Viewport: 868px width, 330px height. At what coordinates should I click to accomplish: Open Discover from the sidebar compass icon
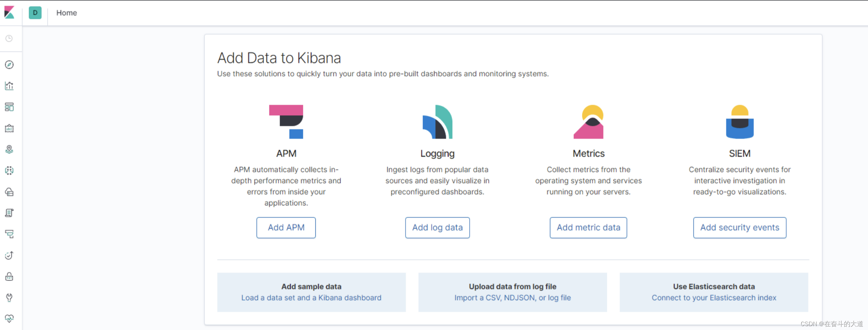(x=9, y=65)
